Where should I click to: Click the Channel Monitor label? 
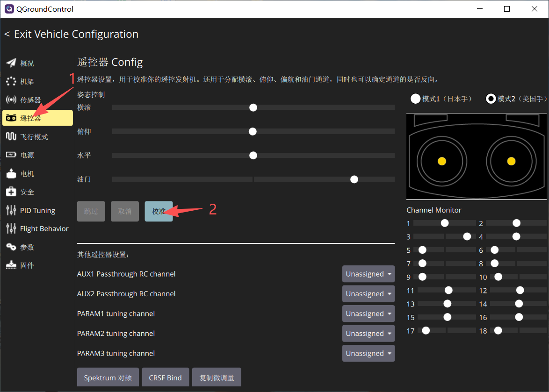[434, 210]
